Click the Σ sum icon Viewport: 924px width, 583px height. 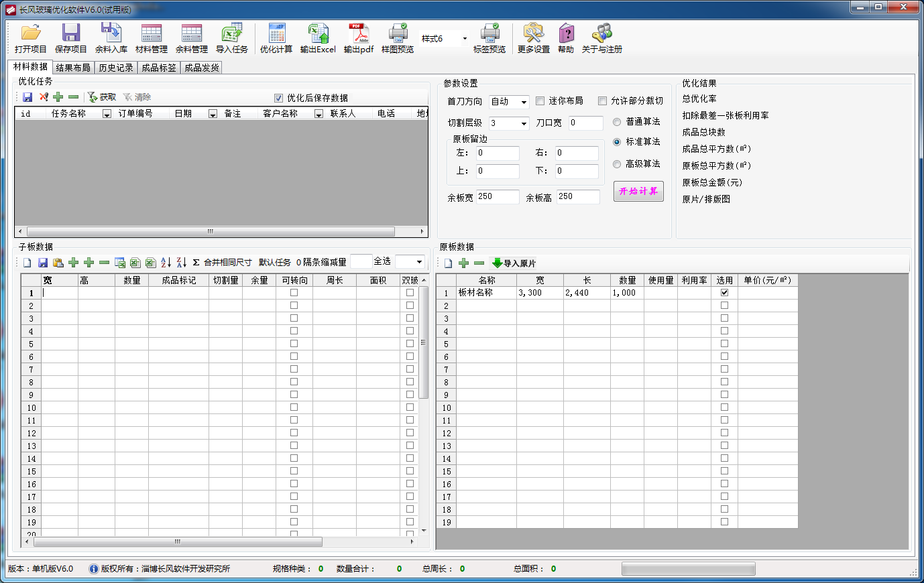(x=196, y=263)
